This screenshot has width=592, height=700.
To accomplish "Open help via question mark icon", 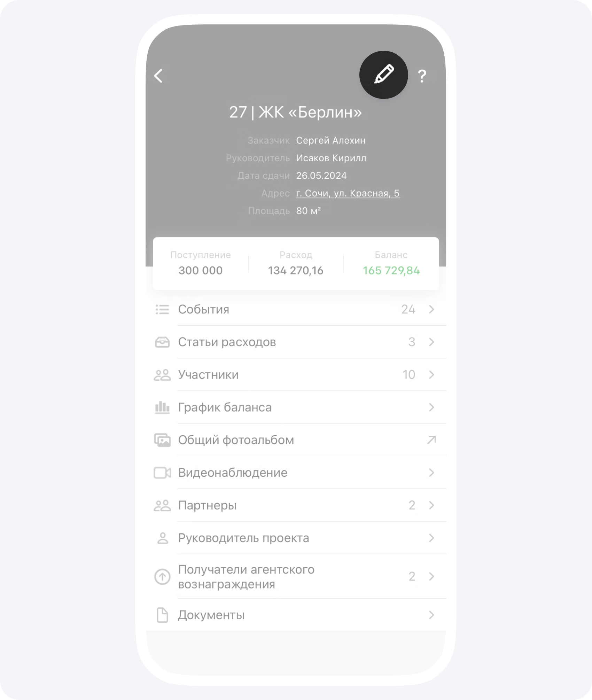I will (x=422, y=76).
